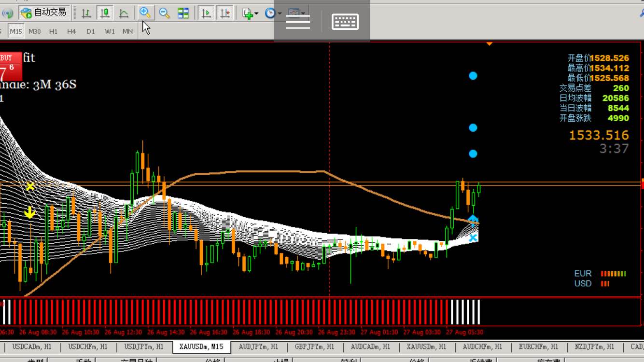This screenshot has width=644, height=362.
Task: Click the zoom out magnifier icon
Action: (164, 13)
